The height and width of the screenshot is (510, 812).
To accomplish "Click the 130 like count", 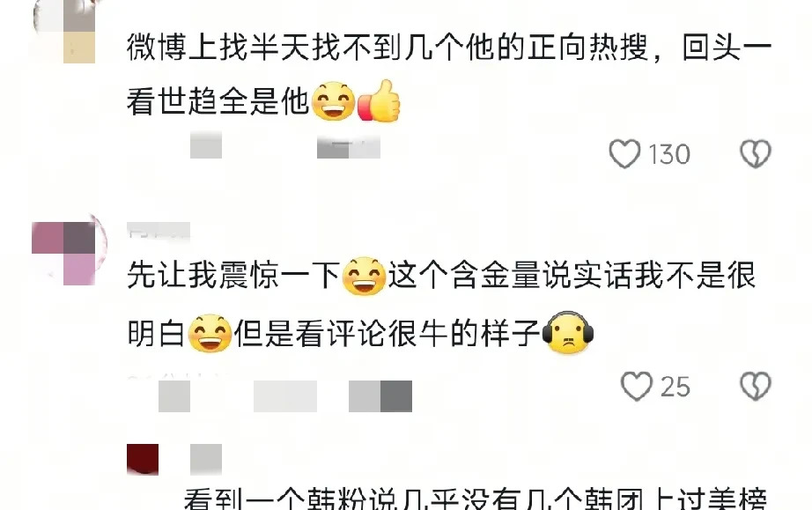I will pos(669,154).
